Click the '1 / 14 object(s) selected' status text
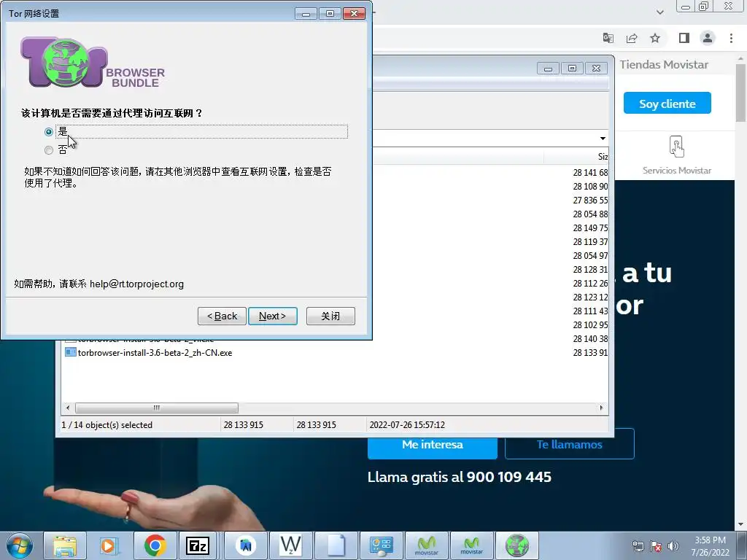 [x=107, y=425]
